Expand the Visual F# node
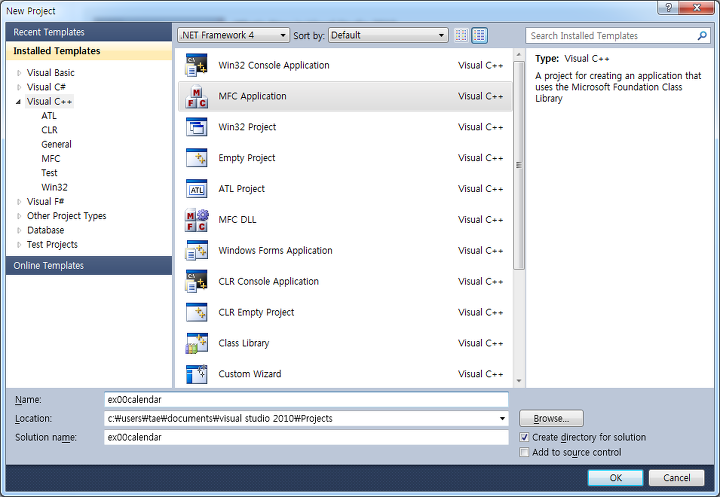This screenshot has width=720, height=497. click(x=19, y=202)
